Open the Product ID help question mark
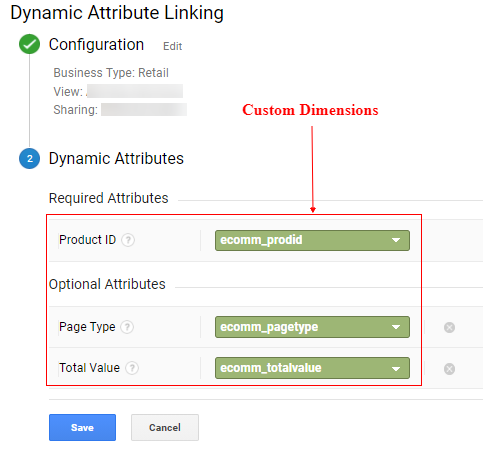Screen dimensions: 483x449 [128, 240]
